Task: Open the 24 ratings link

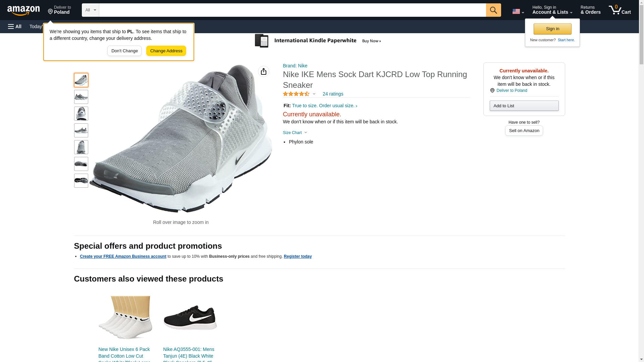Action: coord(333,94)
